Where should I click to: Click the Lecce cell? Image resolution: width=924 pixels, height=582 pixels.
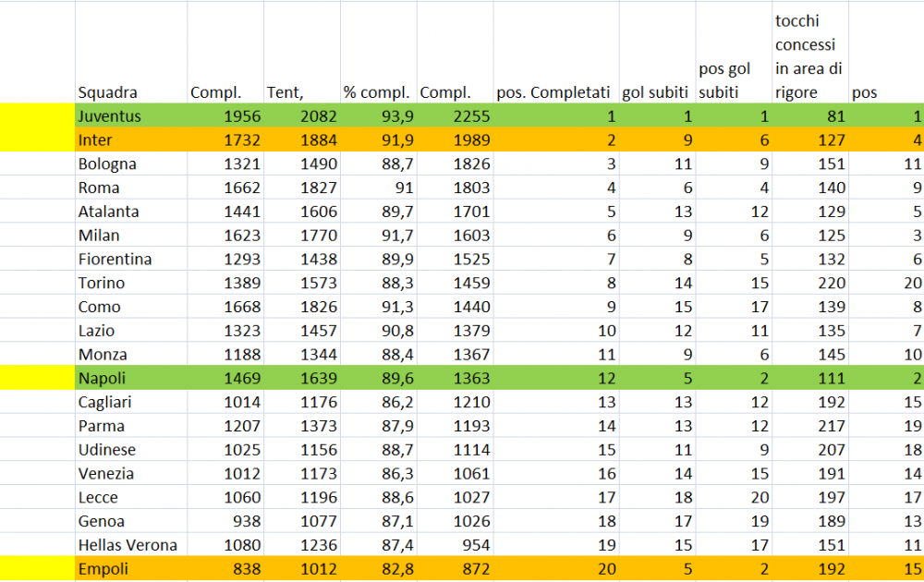[x=131, y=498]
